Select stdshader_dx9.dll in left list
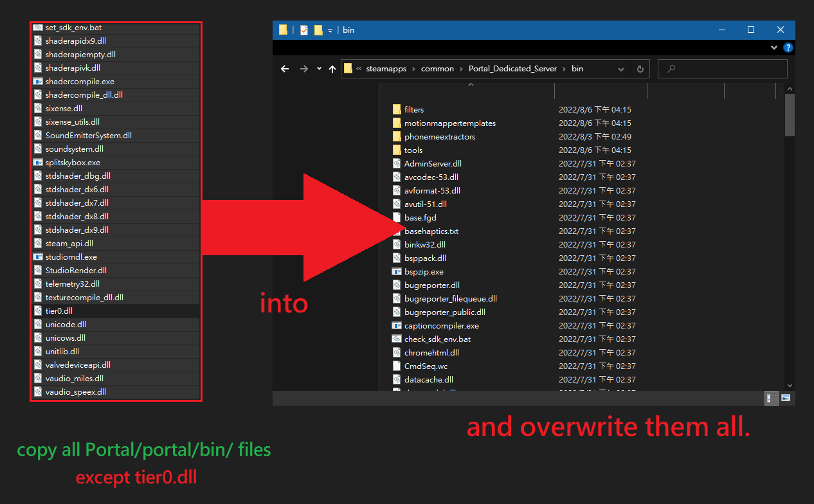The height and width of the screenshot is (504, 814). coord(116,230)
